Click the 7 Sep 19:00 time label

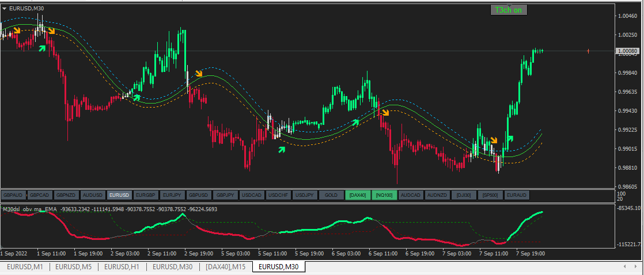[x=532, y=254]
